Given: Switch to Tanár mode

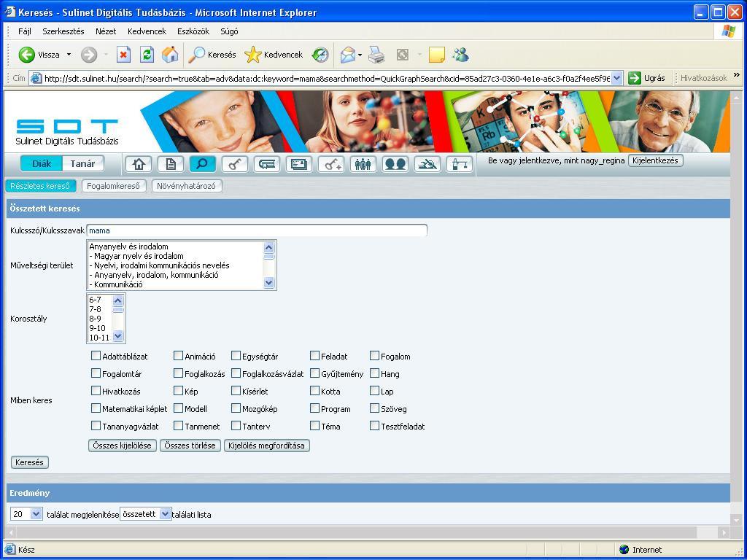Looking at the screenshot, I should coord(83,164).
